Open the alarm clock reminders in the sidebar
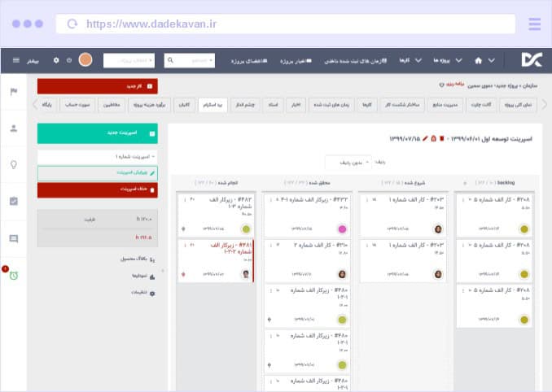 click(x=13, y=275)
